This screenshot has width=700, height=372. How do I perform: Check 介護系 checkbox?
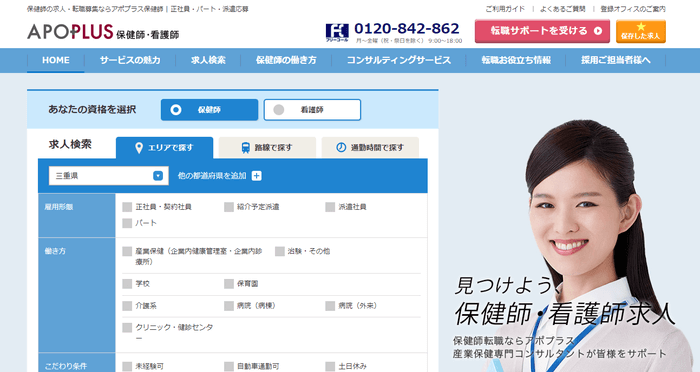(127, 306)
